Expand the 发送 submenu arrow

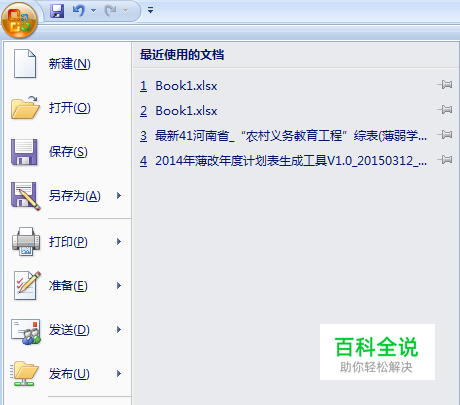tap(119, 329)
